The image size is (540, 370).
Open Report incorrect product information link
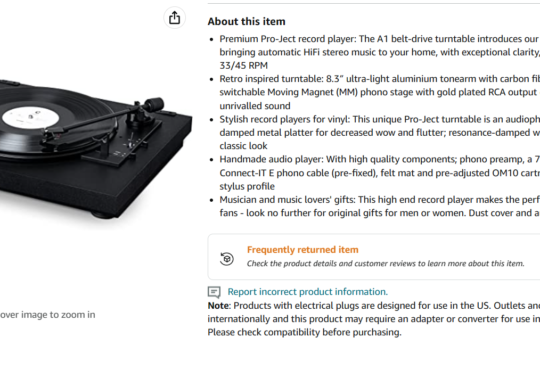pos(308,292)
